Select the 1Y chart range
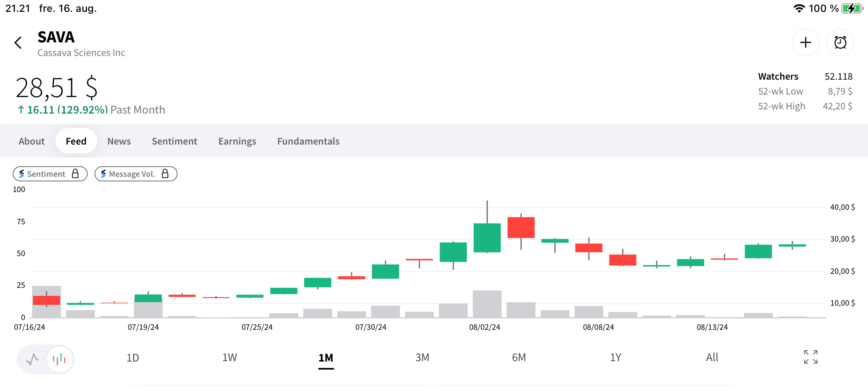This screenshot has height=387, width=868. pyautogui.click(x=615, y=358)
